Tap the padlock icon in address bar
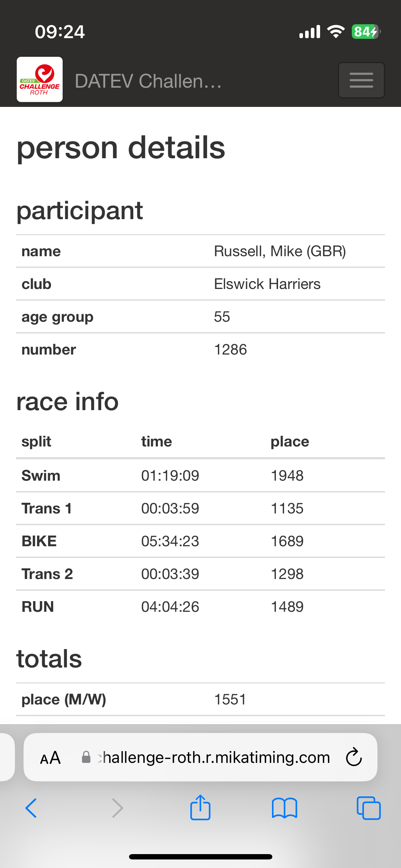401x868 pixels. pyautogui.click(x=86, y=757)
